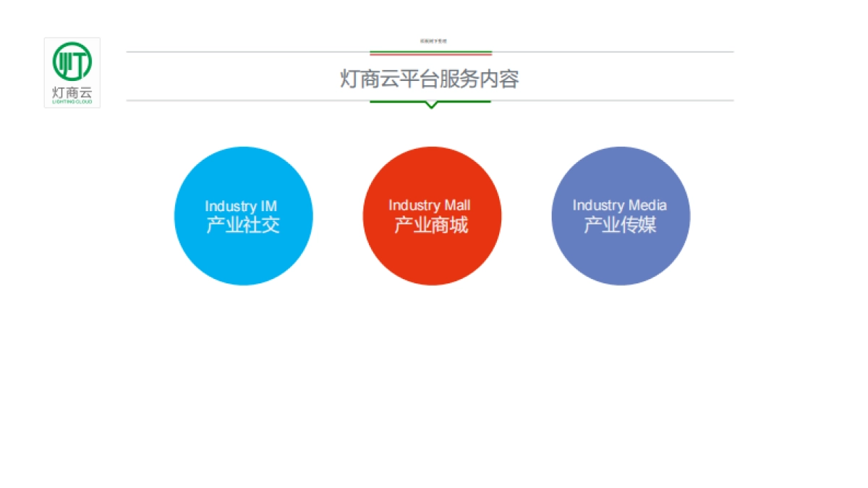Click the 灯商云 text label in logo box
Viewport: 868px width, 488px height.
[x=72, y=93]
